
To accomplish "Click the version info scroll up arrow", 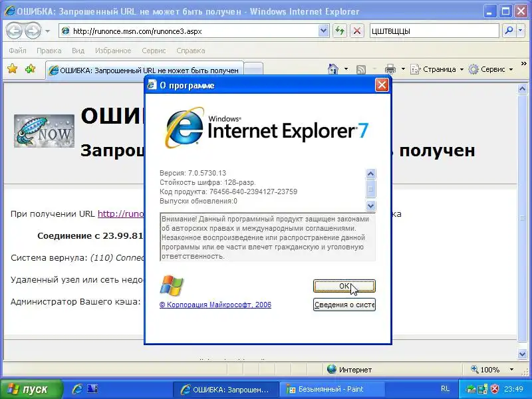I will click(x=370, y=174).
